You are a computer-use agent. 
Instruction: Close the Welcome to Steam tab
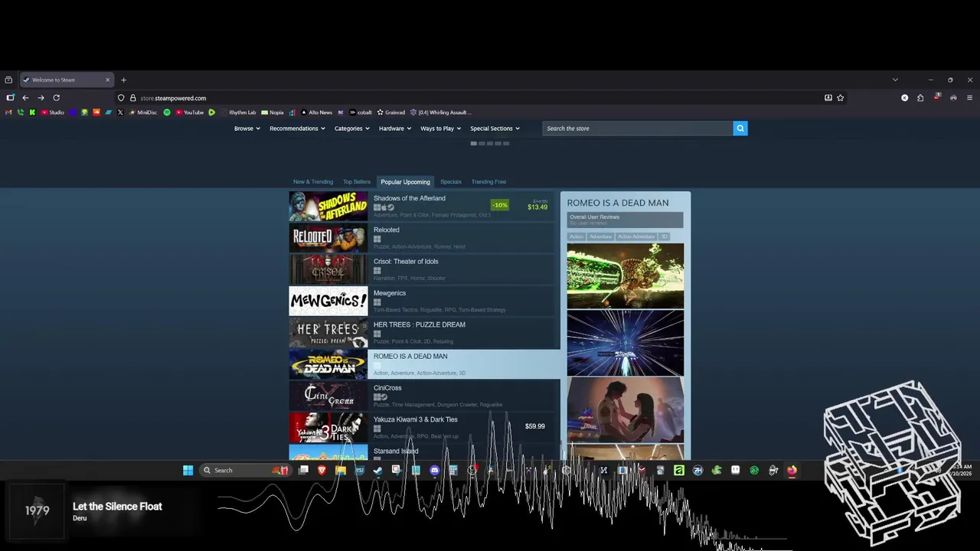click(107, 80)
